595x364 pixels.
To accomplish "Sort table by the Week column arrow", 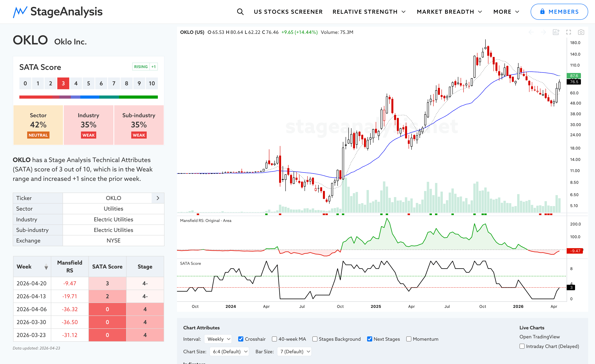I will pos(46,267).
